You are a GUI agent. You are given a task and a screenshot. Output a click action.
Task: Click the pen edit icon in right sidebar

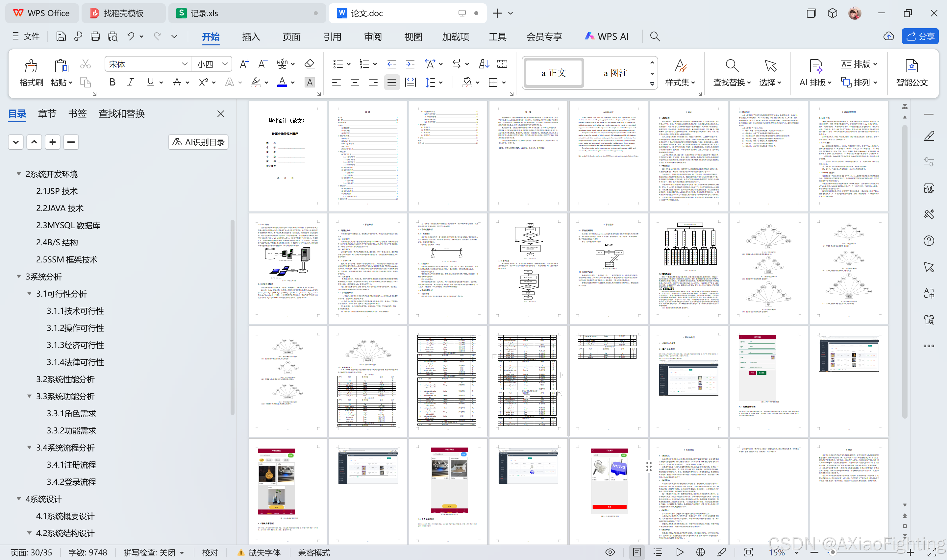tap(929, 136)
